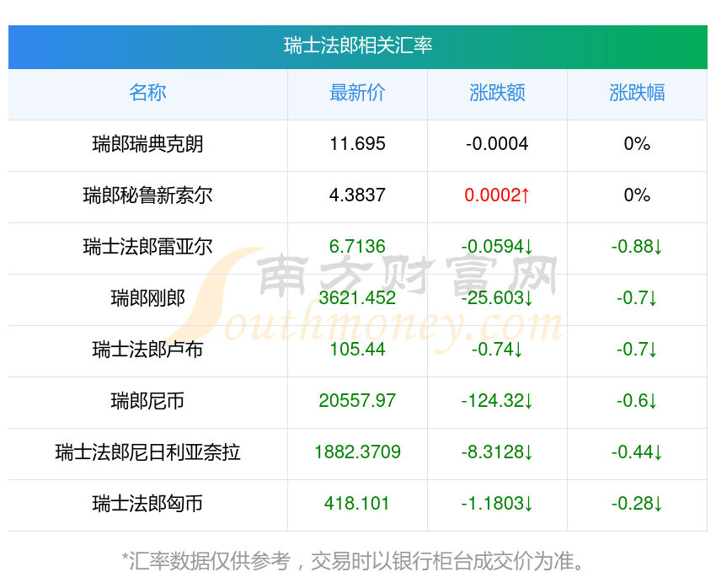Click the price 105.44
The image size is (716, 588).
(x=357, y=350)
